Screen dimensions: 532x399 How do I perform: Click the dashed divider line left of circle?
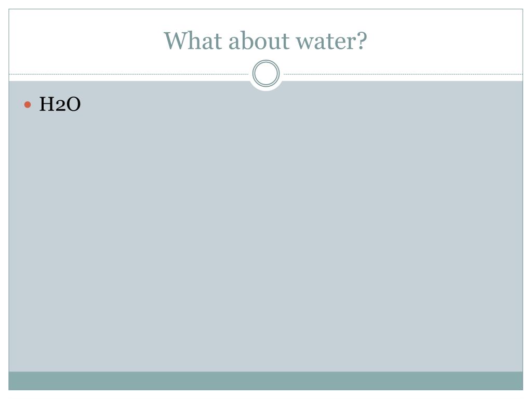[129, 74]
